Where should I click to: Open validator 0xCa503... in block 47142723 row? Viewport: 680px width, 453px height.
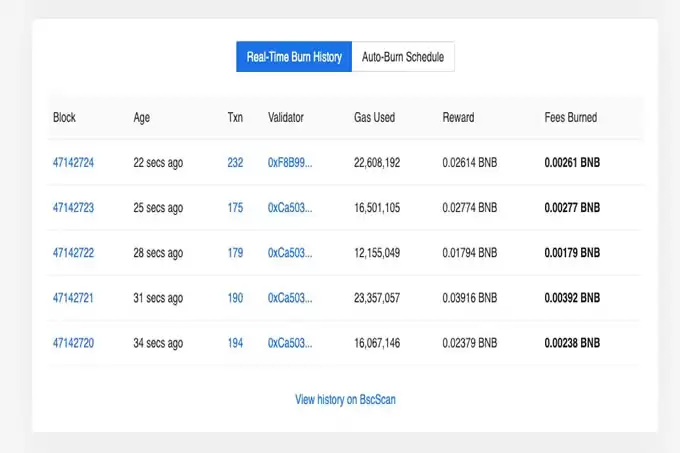point(290,208)
